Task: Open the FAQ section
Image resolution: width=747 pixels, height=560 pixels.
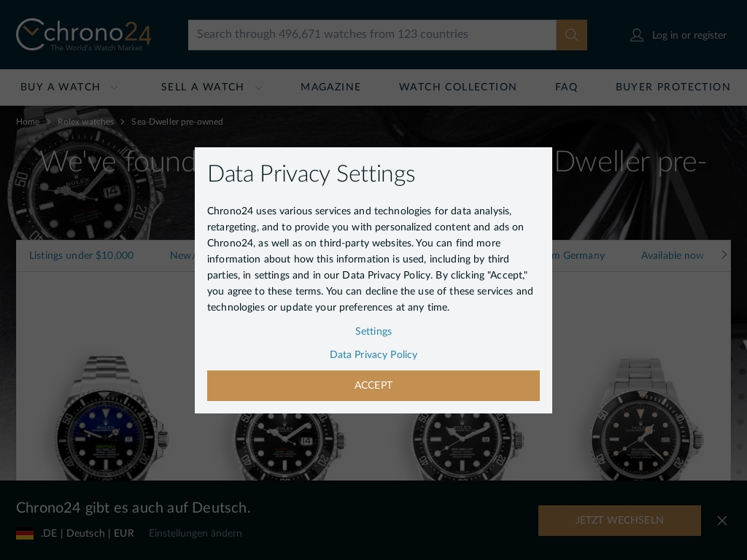Action: tap(566, 87)
